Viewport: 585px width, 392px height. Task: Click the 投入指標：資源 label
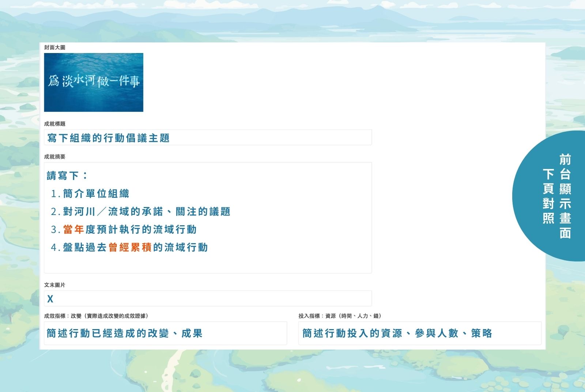340,316
